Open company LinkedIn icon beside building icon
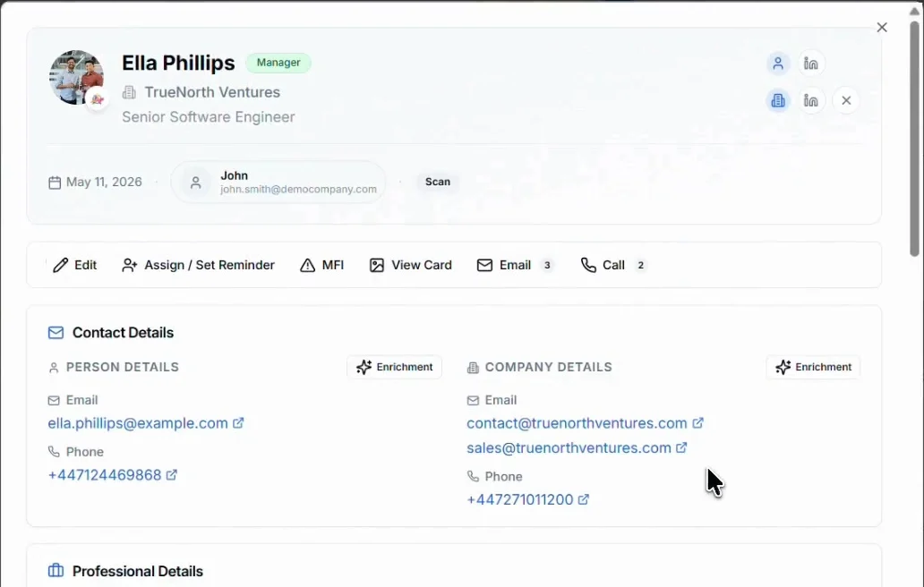Viewport: 924px width, 587px height. (x=811, y=101)
